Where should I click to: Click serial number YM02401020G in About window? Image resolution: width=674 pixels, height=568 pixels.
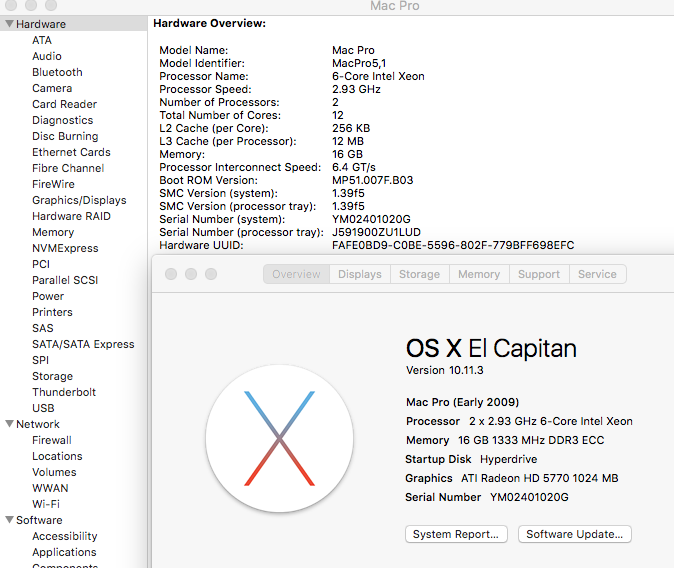tap(529, 497)
